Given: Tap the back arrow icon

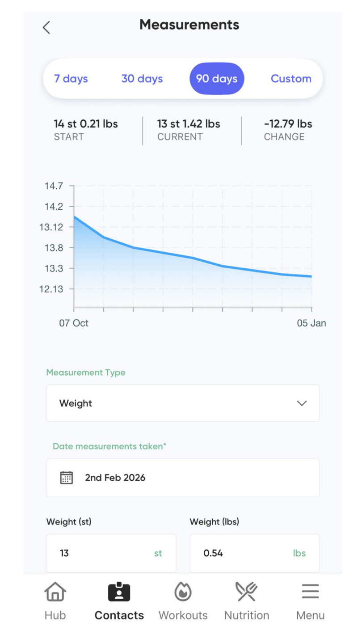Looking at the screenshot, I should [x=46, y=28].
